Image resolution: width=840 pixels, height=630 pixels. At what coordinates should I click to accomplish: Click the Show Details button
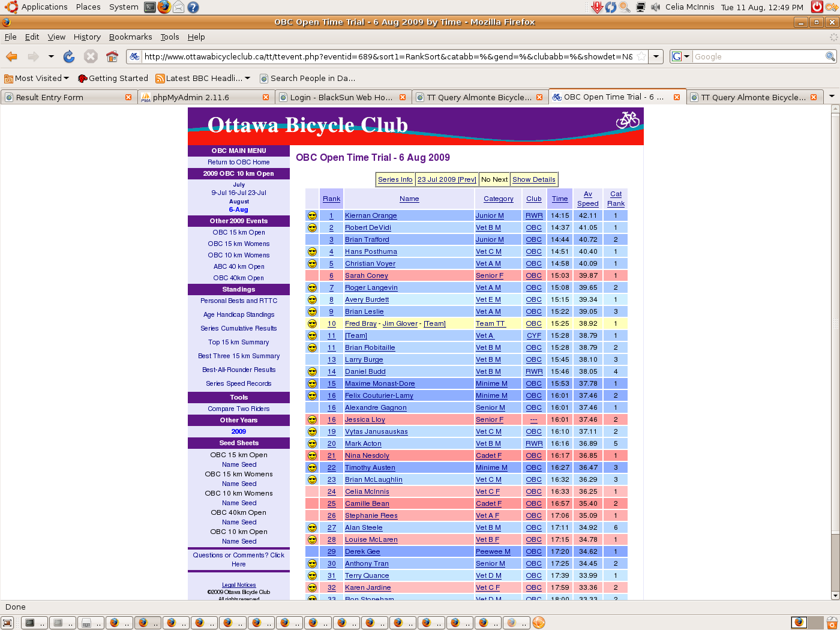(x=533, y=179)
